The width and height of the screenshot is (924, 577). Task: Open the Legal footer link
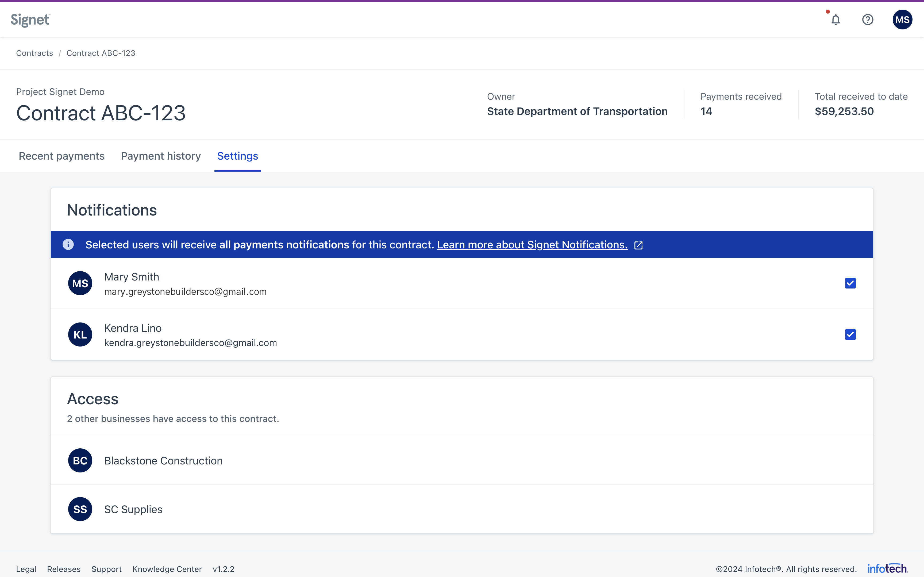point(26,569)
